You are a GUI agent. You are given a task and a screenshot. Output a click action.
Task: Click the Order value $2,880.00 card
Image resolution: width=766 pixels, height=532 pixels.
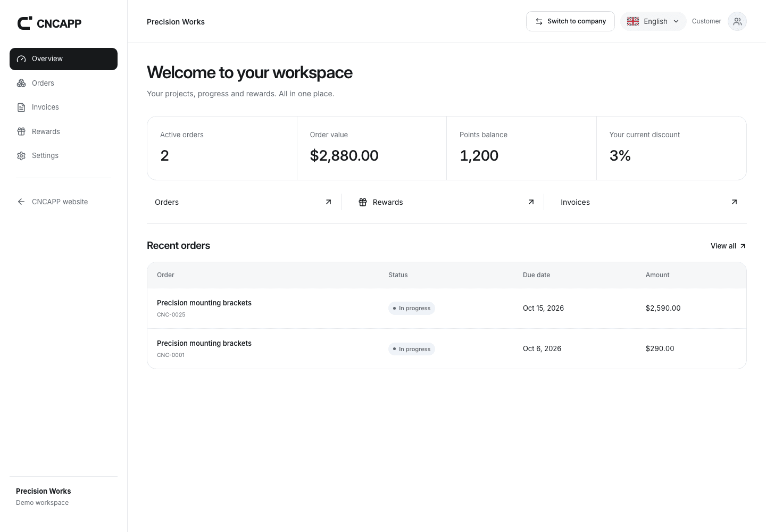pyautogui.click(x=372, y=148)
